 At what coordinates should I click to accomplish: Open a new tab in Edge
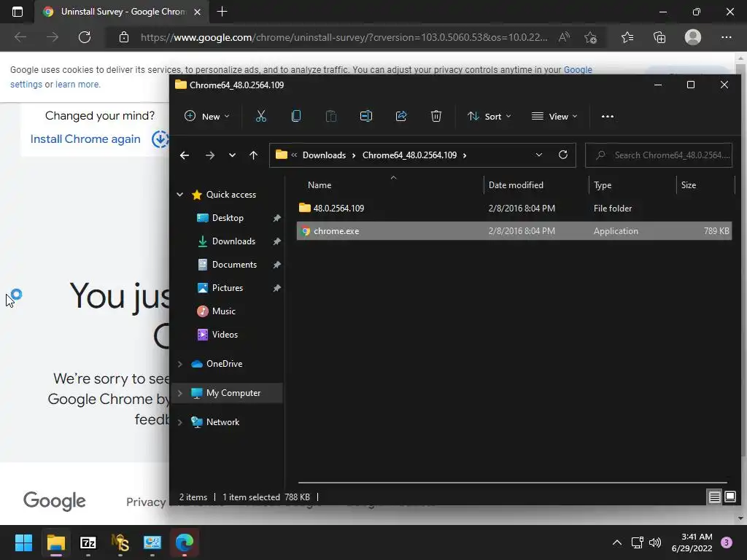click(222, 12)
